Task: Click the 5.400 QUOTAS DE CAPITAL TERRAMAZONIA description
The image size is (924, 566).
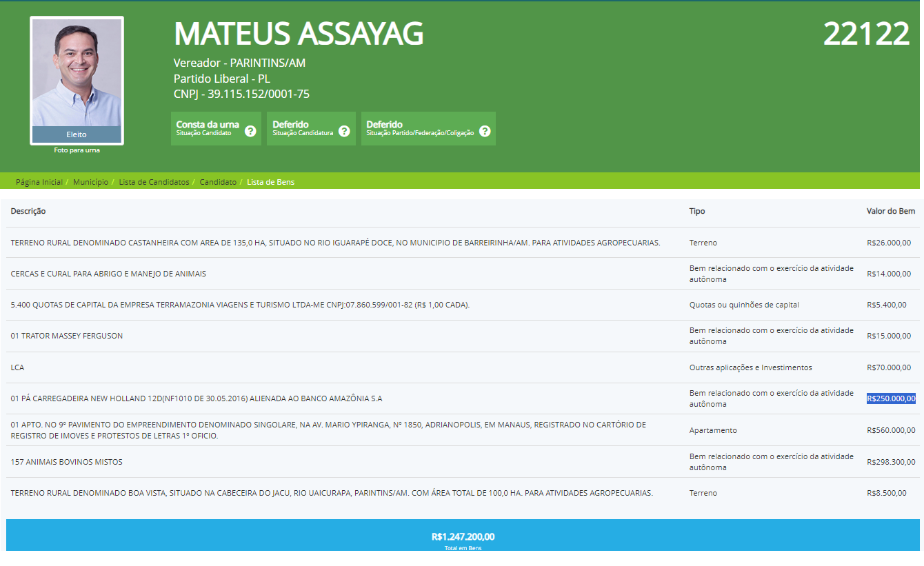Action: click(240, 305)
